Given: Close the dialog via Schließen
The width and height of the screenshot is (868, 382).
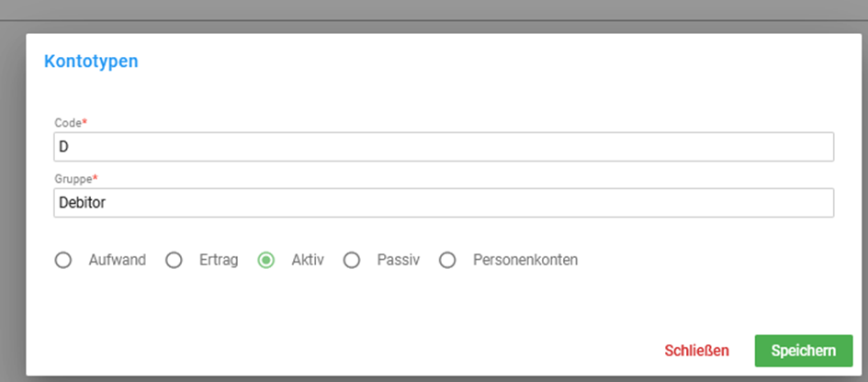Looking at the screenshot, I should (x=696, y=351).
